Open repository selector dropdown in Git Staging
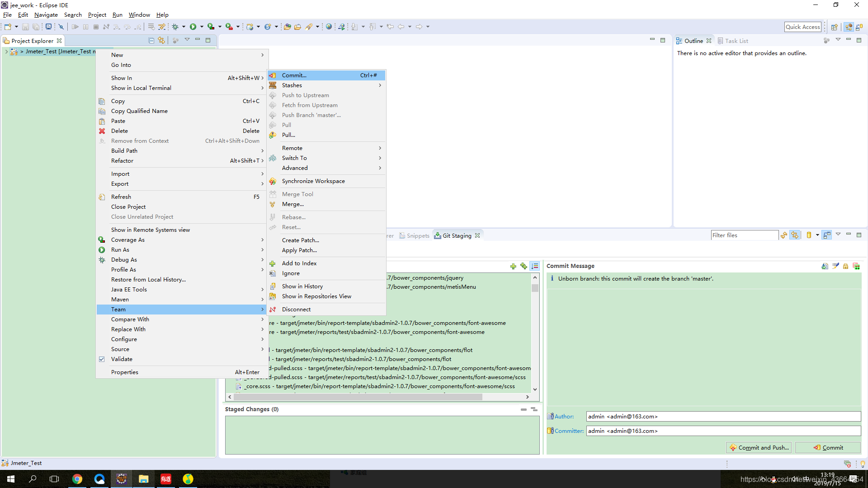 pos(817,235)
